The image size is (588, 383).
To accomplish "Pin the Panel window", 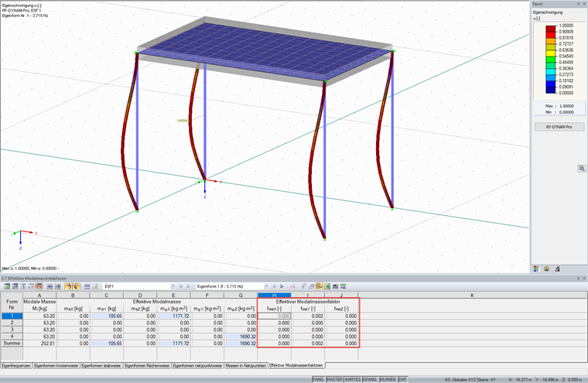I will 578,4.
